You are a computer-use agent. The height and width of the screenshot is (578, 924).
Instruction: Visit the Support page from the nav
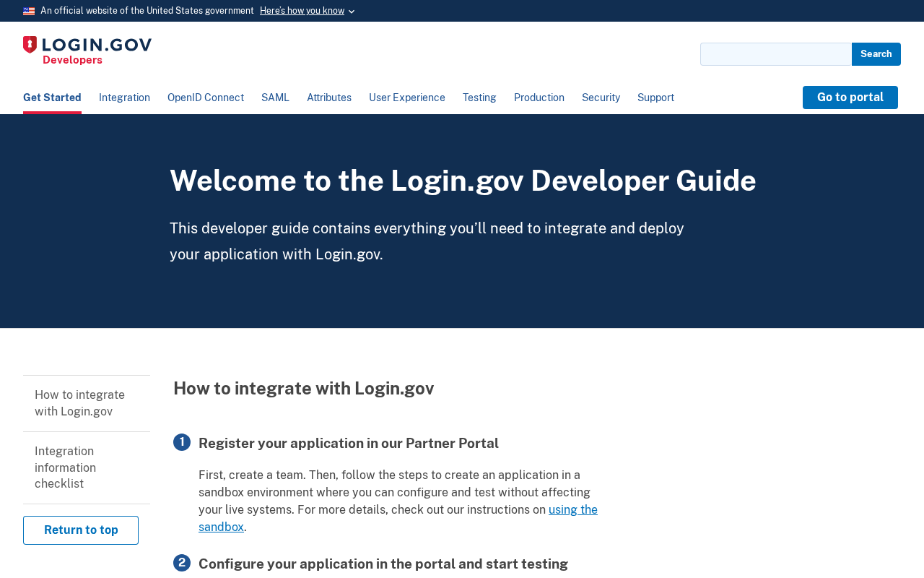pos(655,98)
